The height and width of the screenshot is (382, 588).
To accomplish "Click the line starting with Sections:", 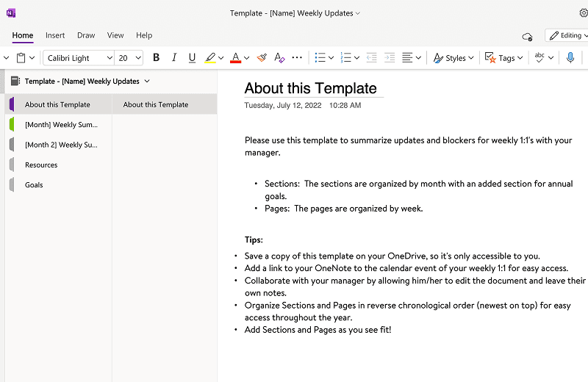I will (418, 190).
